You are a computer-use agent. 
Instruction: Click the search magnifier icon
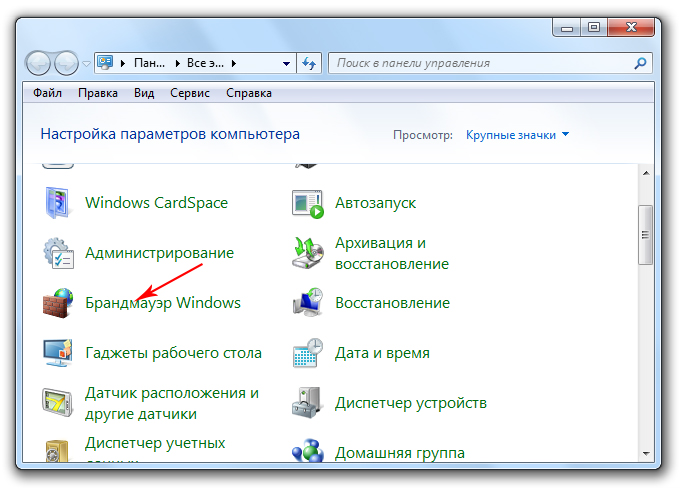[x=640, y=64]
